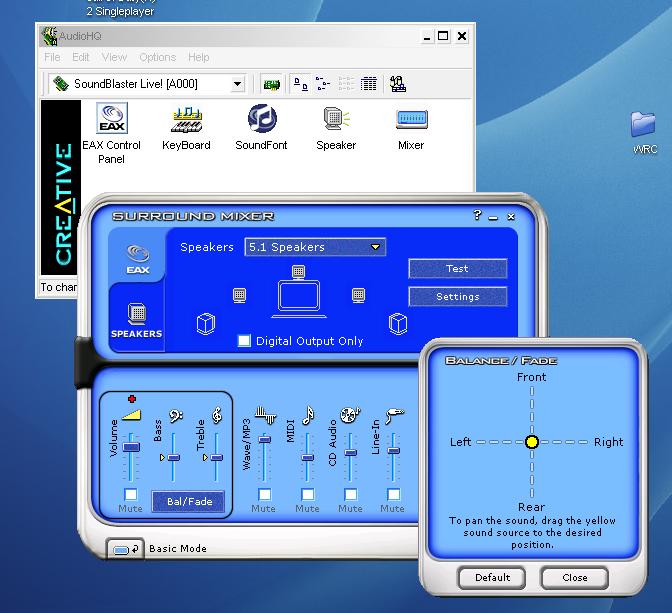This screenshot has width=672, height=613.
Task: Switch AudioHQ to list view
Action: (x=345, y=84)
